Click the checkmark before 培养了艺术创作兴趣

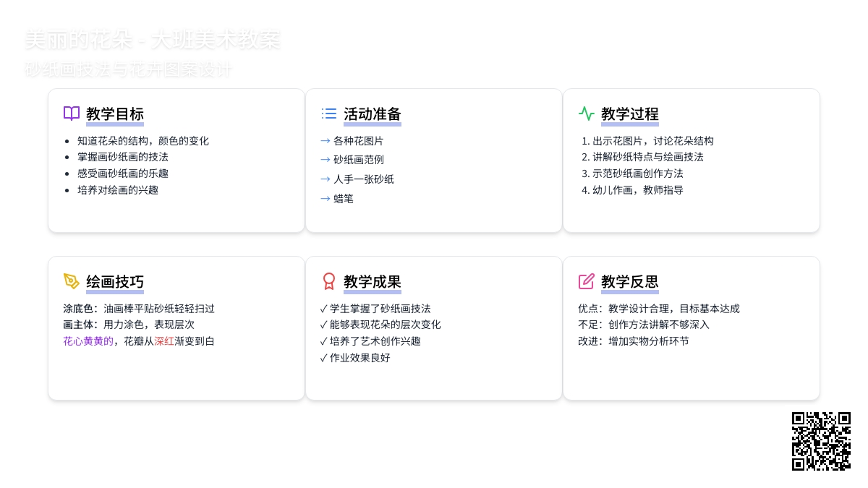(x=324, y=341)
